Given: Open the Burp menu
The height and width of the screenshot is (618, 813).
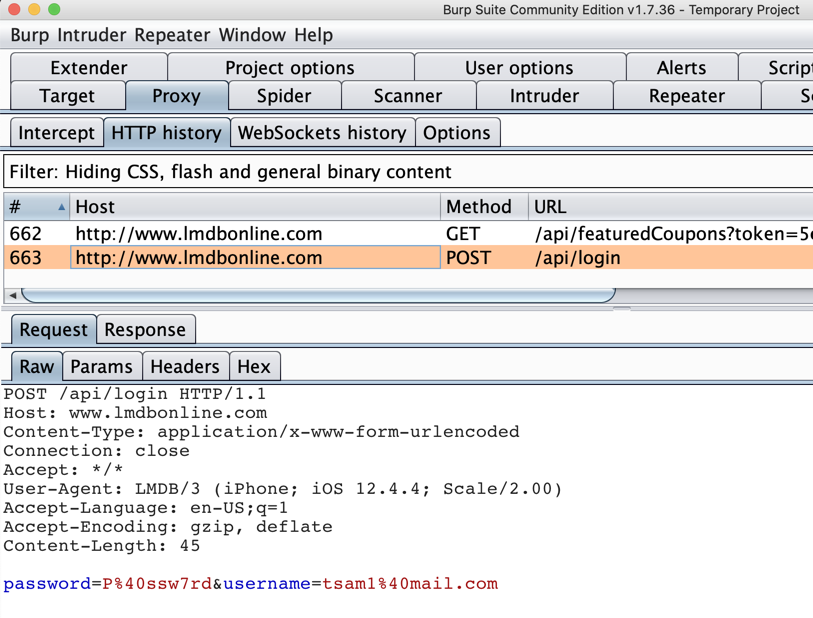Looking at the screenshot, I should (x=30, y=35).
